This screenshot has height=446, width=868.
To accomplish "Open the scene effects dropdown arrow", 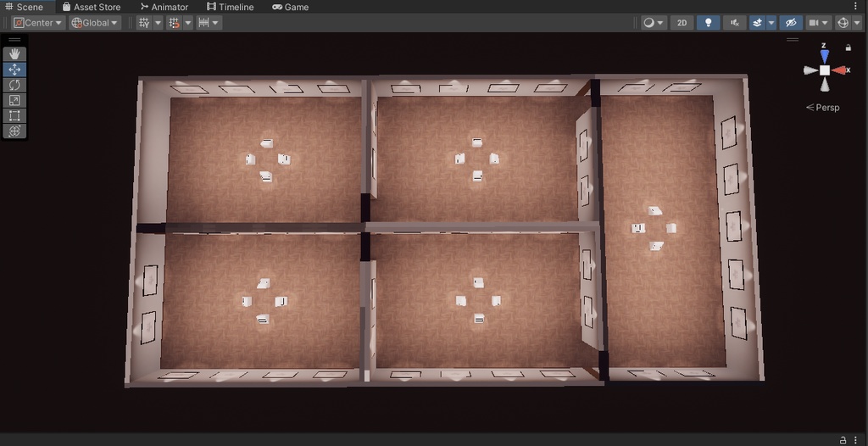I will click(x=771, y=23).
